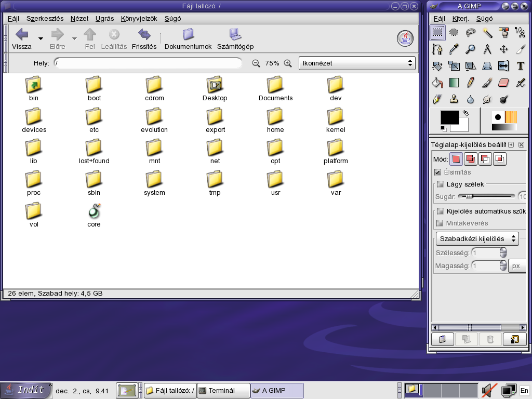Screen dimensions: 532x399
Task: Open the Nézet menu
Action: tap(79, 19)
